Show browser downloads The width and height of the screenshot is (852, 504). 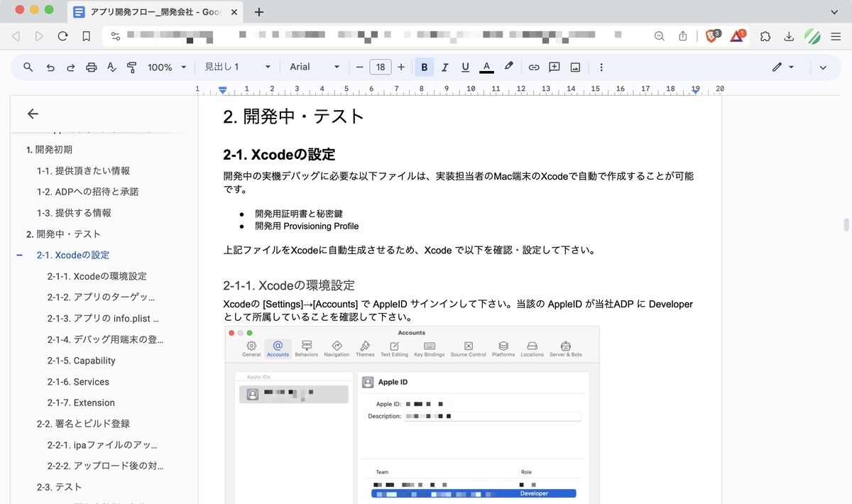789,36
